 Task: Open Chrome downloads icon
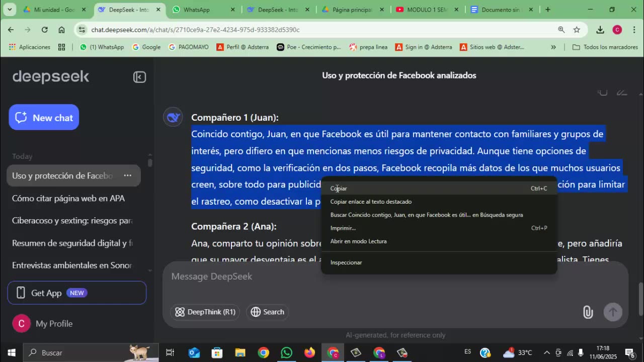coord(600,30)
